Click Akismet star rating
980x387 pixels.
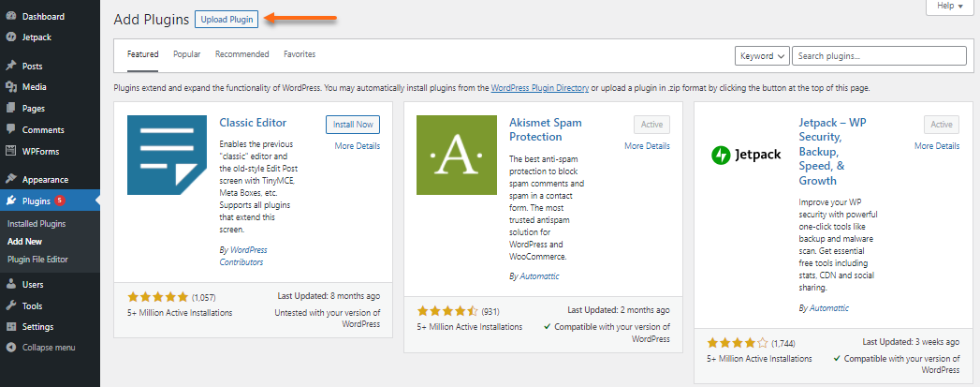447,311
